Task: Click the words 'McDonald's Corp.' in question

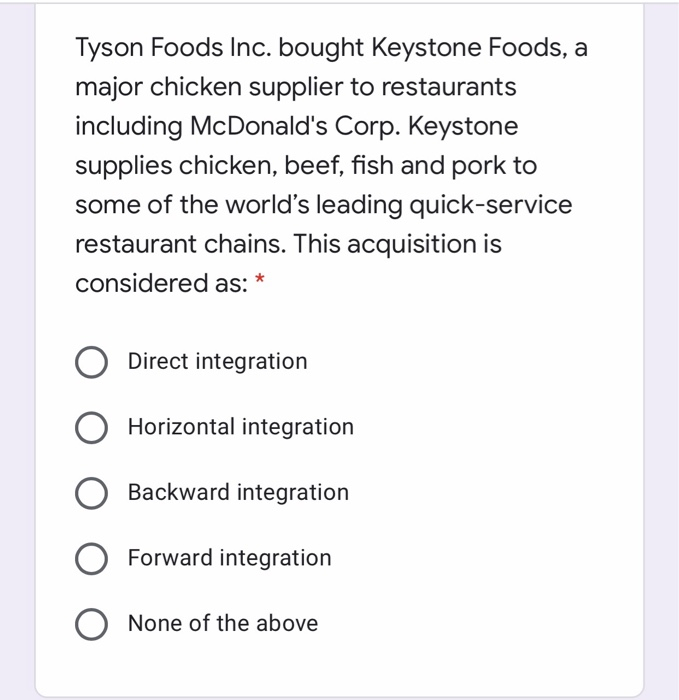Action: pos(295,126)
